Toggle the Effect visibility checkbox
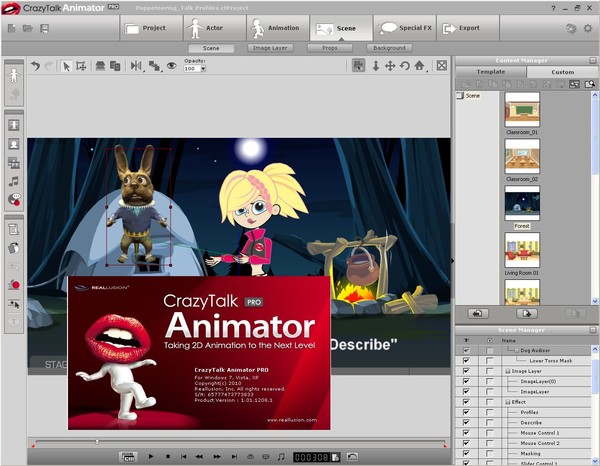Viewport: 600px width, 466px height. coord(466,402)
